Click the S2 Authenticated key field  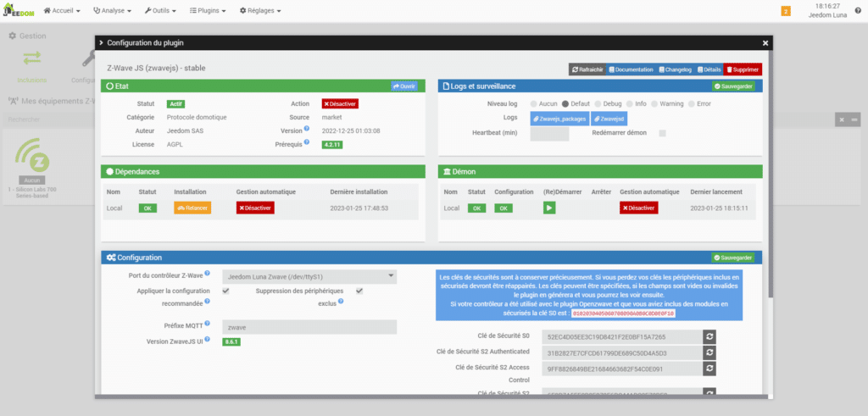pos(622,352)
